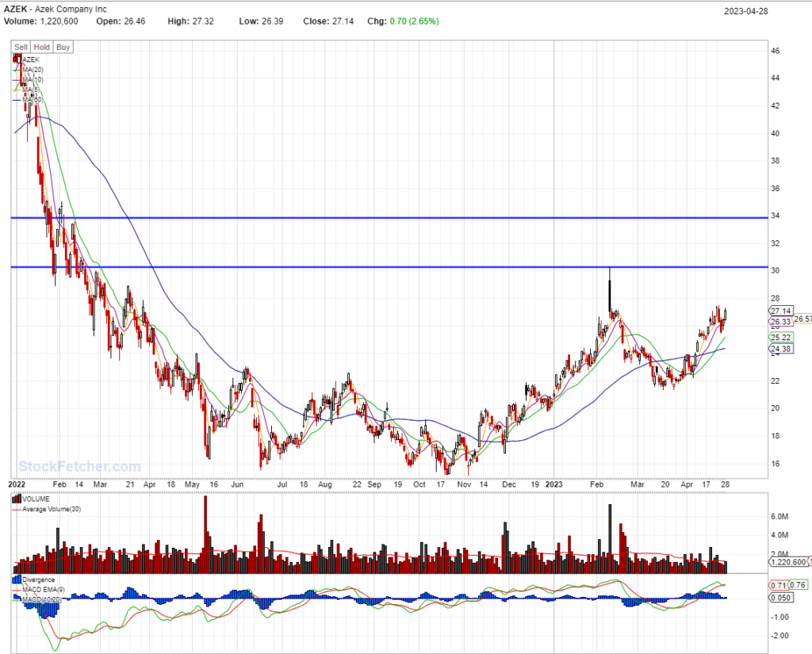
Task: Click the 'Average Volume(30)' legend label
Action: 52,509
